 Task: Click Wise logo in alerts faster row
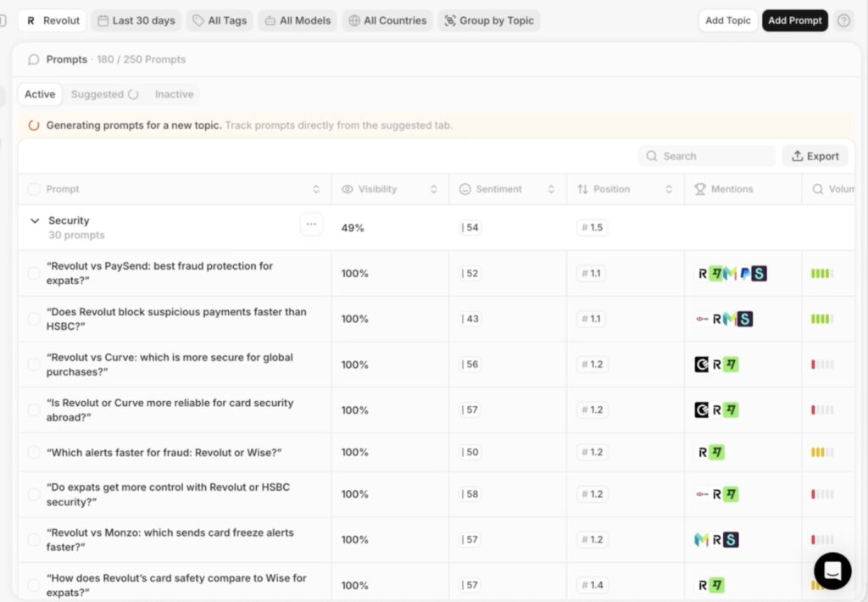(x=717, y=453)
